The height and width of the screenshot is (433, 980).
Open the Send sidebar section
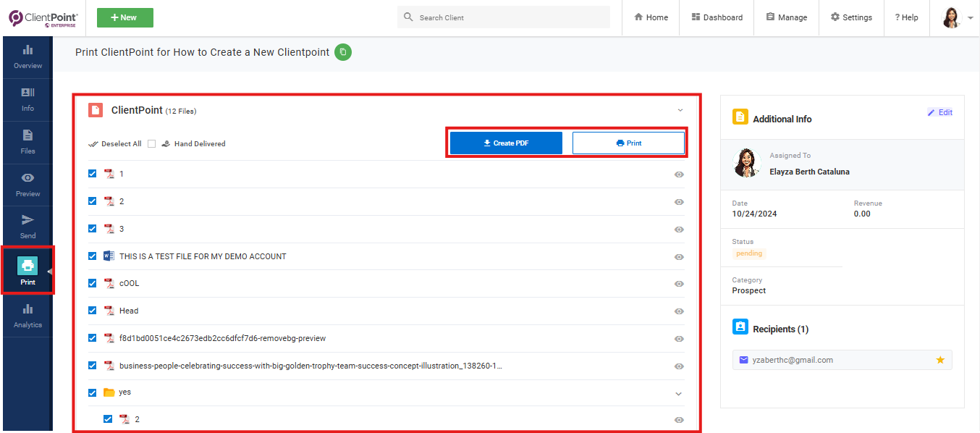[x=28, y=227]
